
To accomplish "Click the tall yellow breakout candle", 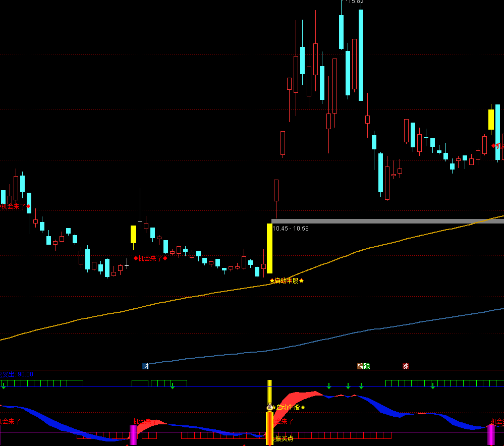I will 269,248.
